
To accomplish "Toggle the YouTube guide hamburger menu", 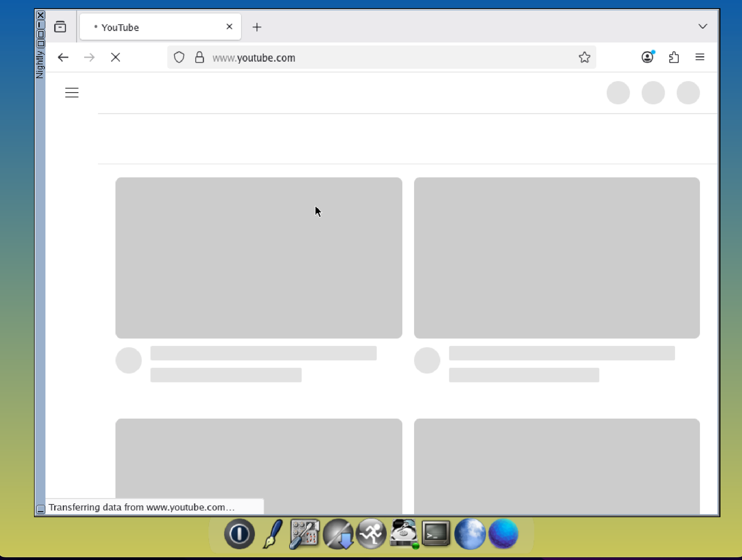I will 72,93.
